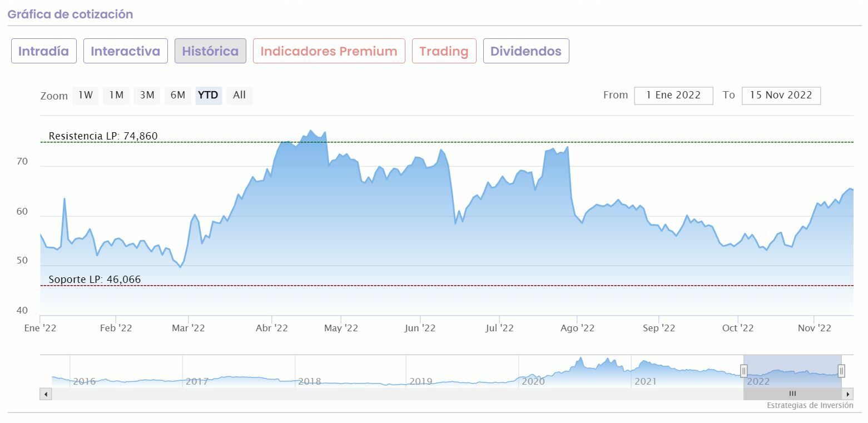The height and width of the screenshot is (423, 868).
Task: Click the navigator right range handle
Action: tap(841, 371)
